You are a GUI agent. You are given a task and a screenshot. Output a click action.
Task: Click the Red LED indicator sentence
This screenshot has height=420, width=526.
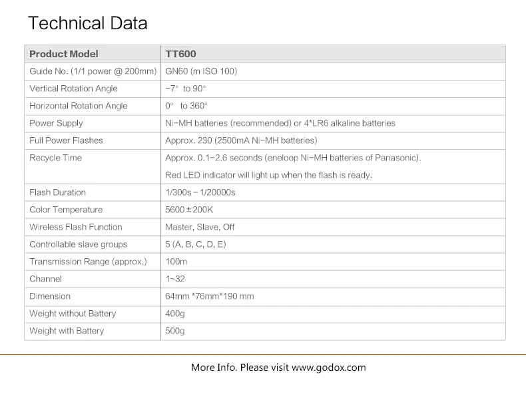[x=269, y=175]
